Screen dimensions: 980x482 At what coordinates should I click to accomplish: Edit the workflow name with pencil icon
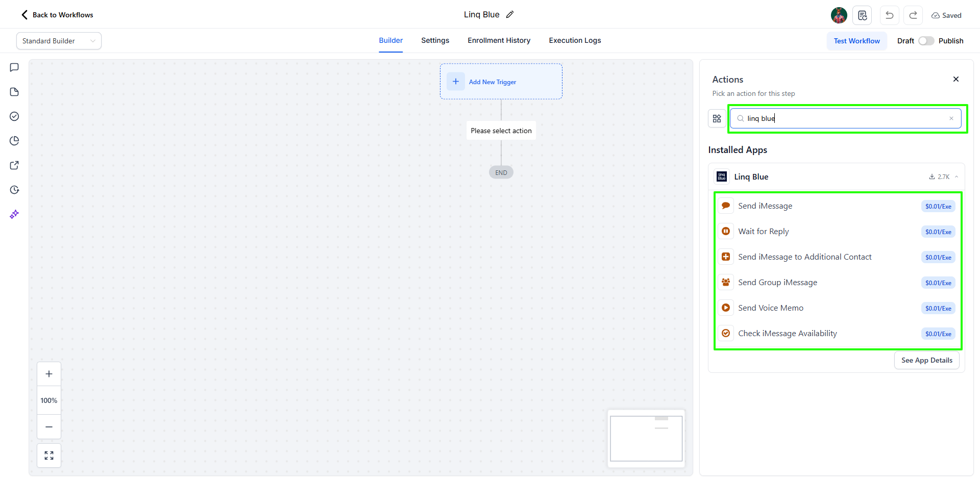coord(510,15)
